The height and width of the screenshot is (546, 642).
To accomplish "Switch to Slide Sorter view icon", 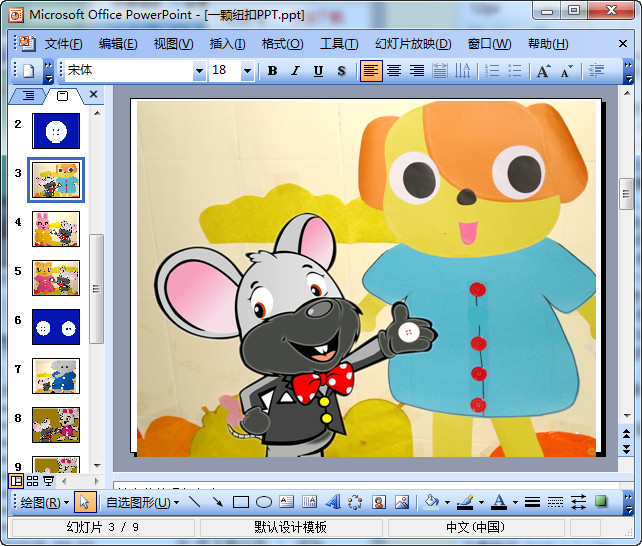I will pyautogui.click(x=32, y=481).
